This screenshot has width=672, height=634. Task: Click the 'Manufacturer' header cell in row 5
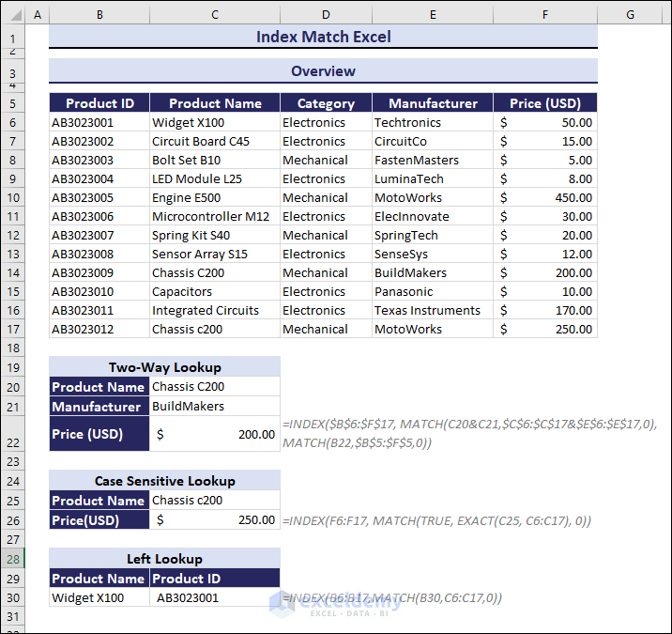tap(433, 103)
